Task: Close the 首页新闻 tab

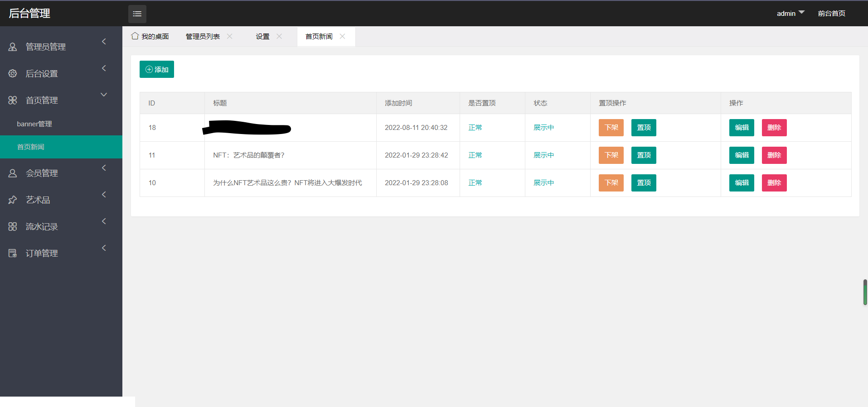Action: [x=342, y=36]
